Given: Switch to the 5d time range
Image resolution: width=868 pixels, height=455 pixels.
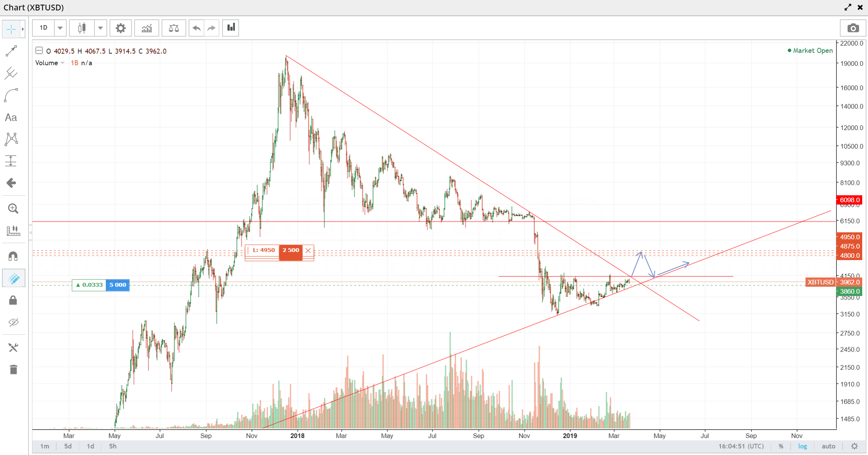Looking at the screenshot, I should tap(68, 446).
